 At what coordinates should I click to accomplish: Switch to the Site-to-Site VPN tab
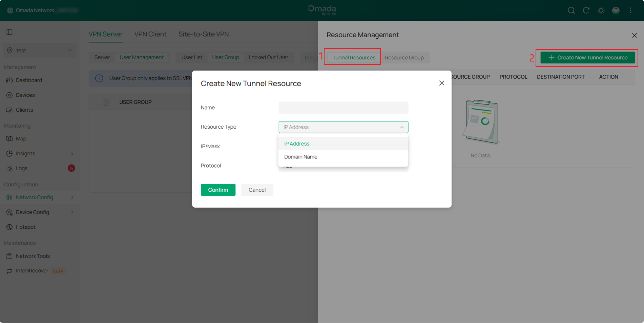[204, 34]
